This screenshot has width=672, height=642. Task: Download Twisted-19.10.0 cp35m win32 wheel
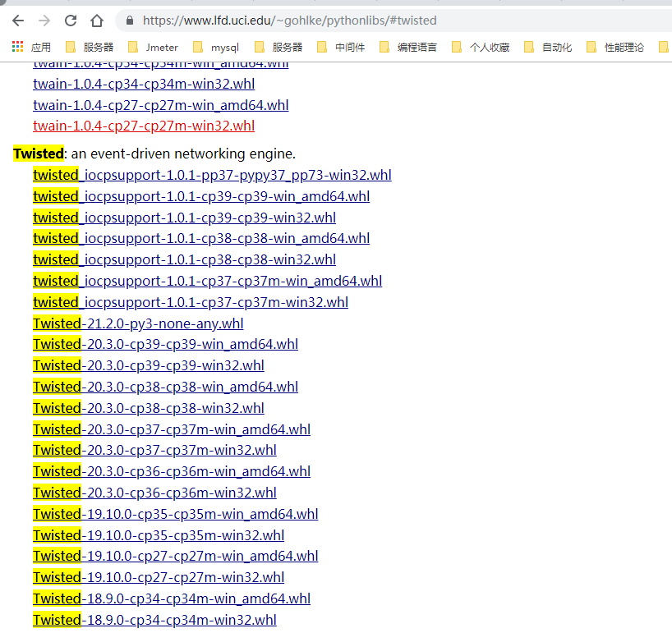click(x=159, y=535)
